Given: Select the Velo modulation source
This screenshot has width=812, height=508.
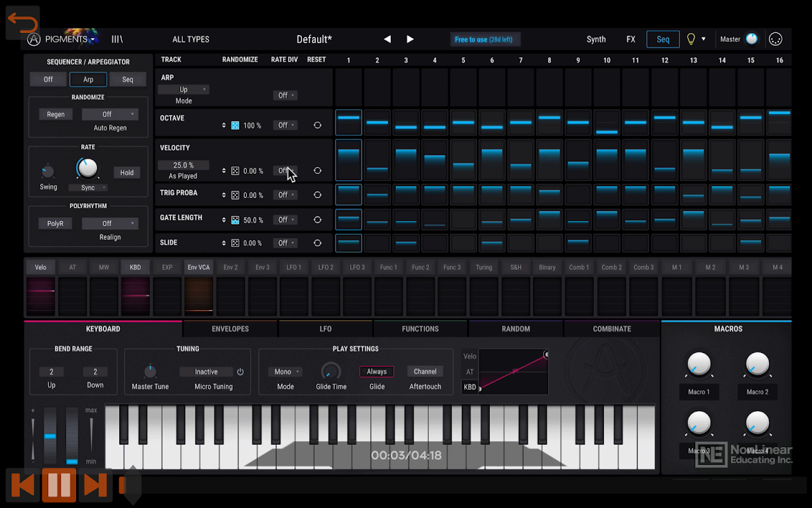Looking at the screenshot, I should [x=41, y=267].
